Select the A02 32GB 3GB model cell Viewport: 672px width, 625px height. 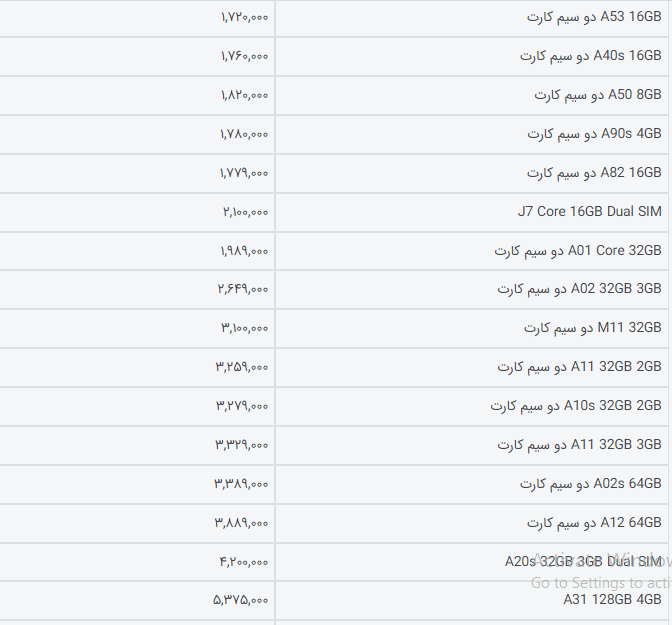(579, 289)
